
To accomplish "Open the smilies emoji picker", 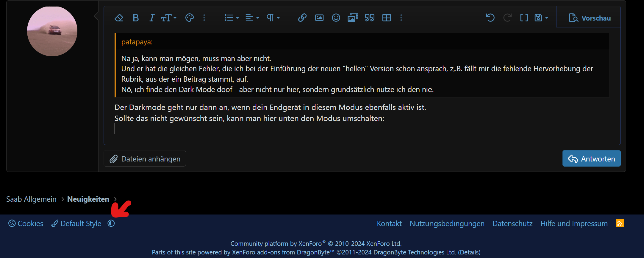I will tap(336, 18).
